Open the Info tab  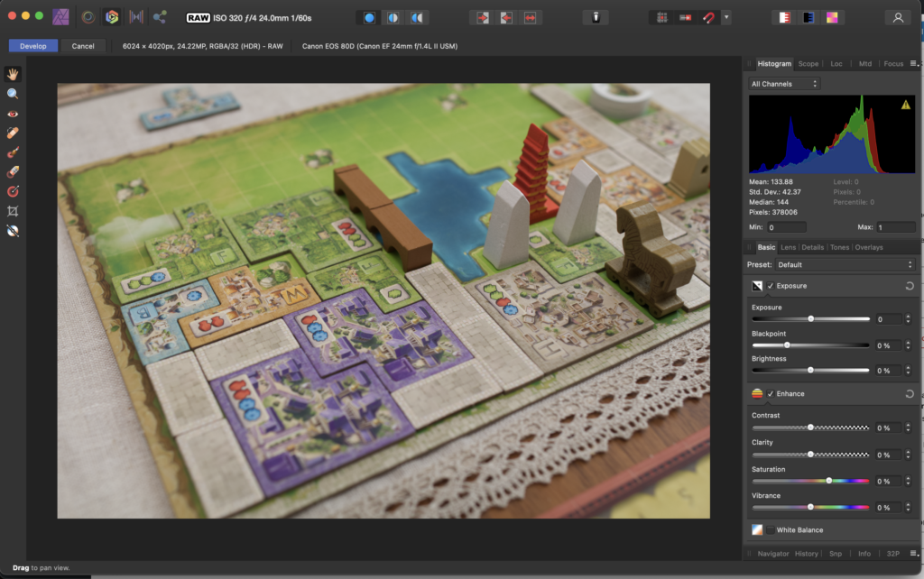click(864, 554)
